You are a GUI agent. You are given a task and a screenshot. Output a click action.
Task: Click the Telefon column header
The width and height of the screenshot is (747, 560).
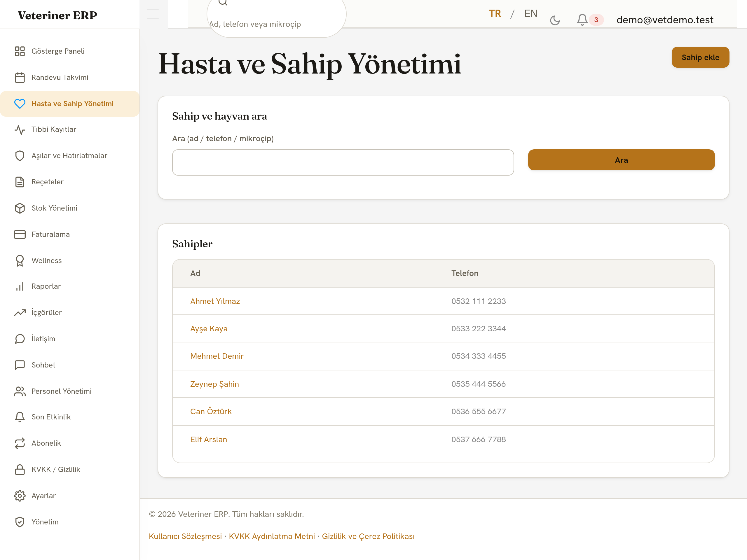465,273
